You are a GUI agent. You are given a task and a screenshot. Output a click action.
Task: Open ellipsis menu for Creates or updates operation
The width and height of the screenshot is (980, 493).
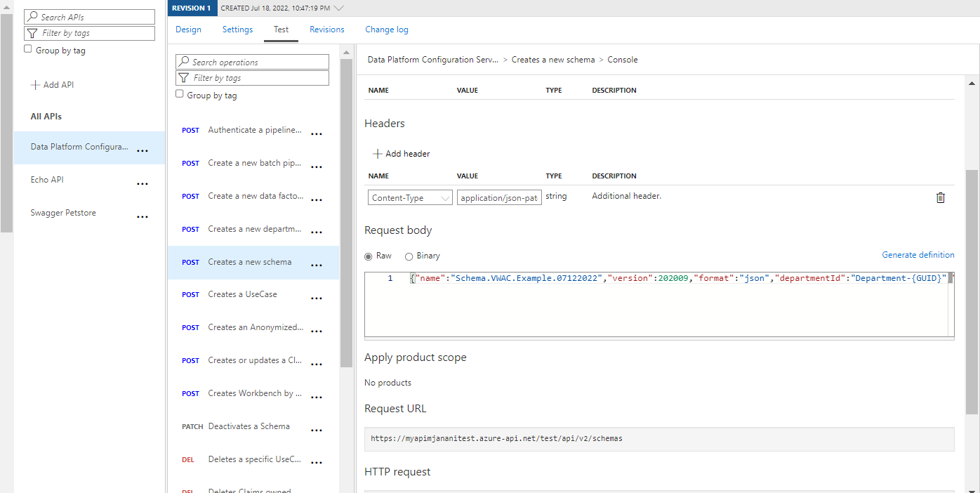point(317,364)
